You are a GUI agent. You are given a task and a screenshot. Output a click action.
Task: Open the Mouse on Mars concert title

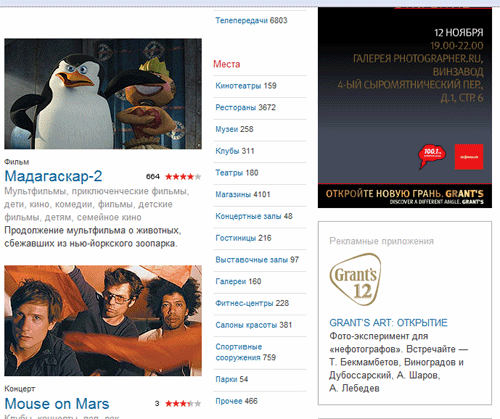point(57,404)
